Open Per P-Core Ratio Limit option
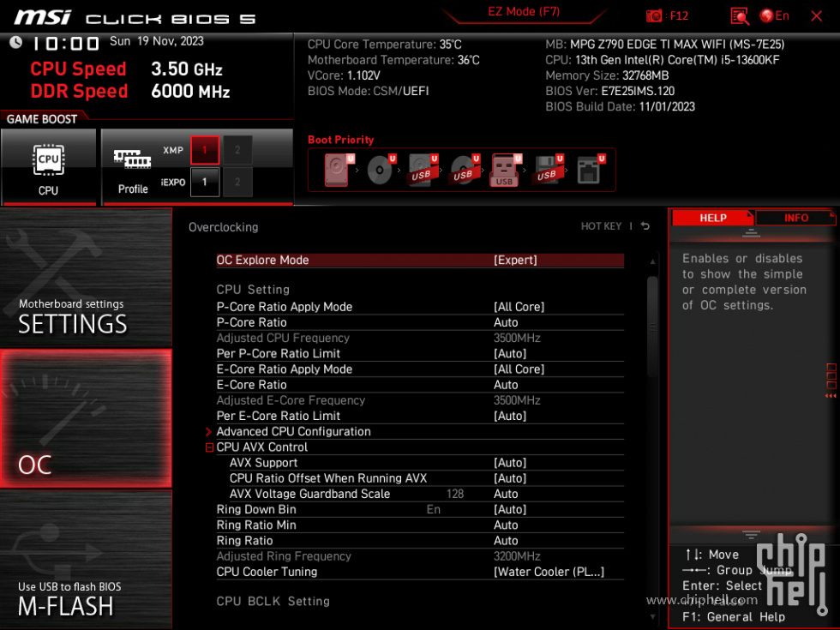The image size is (840, 630). coord(420,353)
